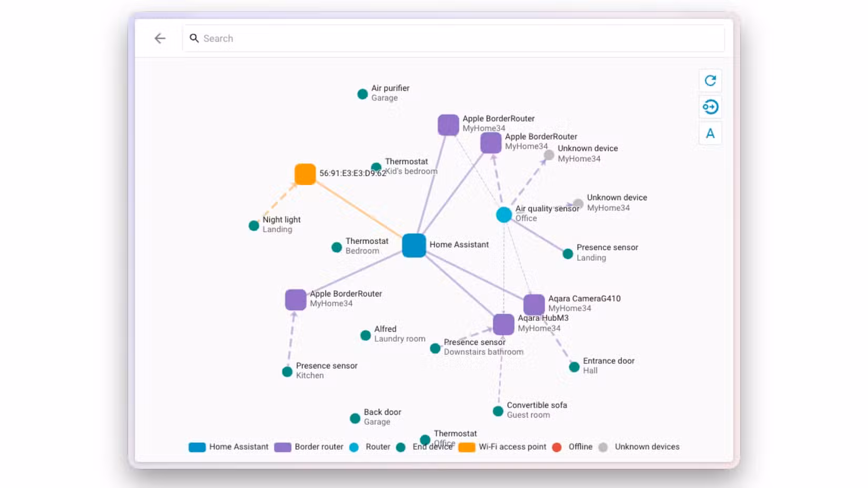Select the Thermostat Kid's bedroom node

(376, 168)
